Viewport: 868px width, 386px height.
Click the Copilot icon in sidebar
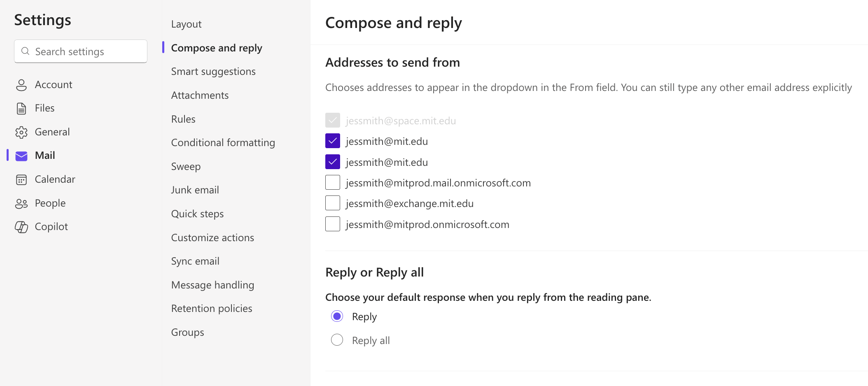pyautogui.click(x=21, y=227)
